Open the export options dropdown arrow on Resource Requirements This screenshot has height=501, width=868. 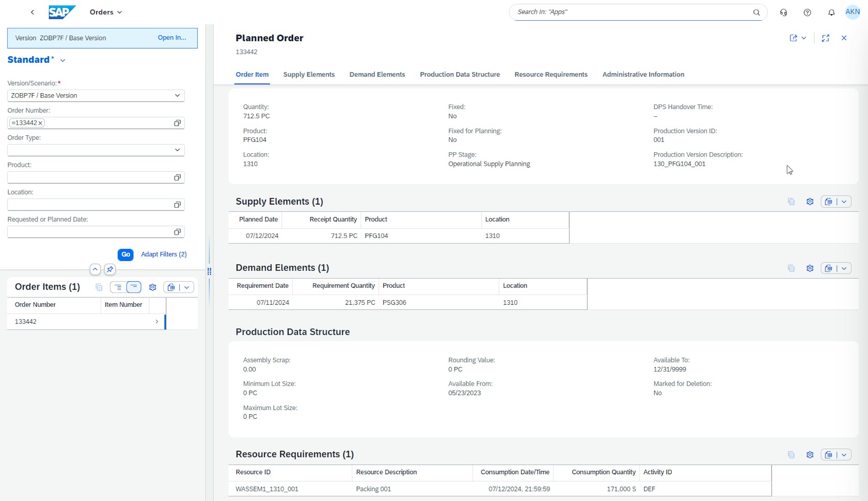coord(844,454)
